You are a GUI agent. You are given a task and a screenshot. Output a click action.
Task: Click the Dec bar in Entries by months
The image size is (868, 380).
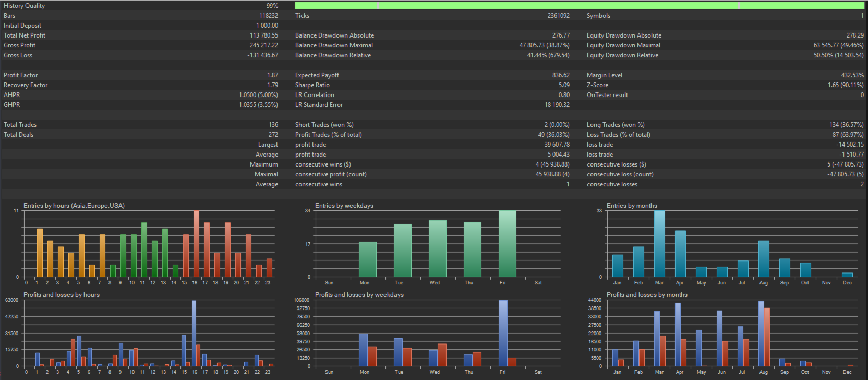(847, 275)
